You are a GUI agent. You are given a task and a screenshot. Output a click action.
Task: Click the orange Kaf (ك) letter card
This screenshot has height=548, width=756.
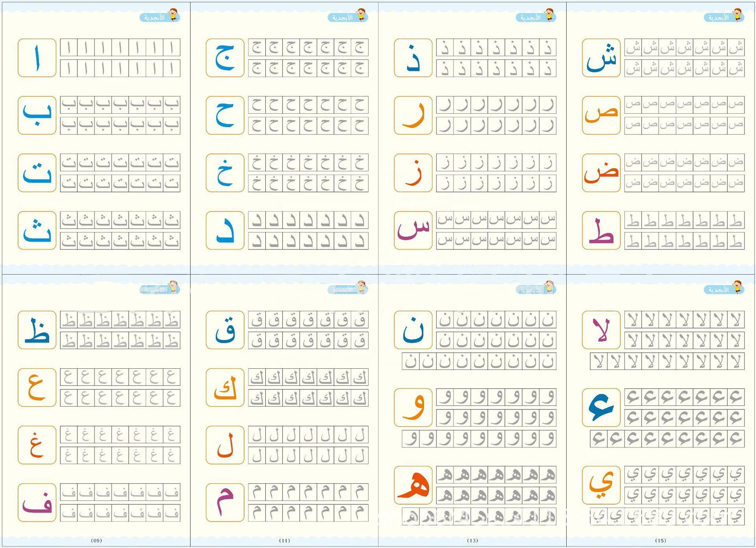tap(225, 387)
